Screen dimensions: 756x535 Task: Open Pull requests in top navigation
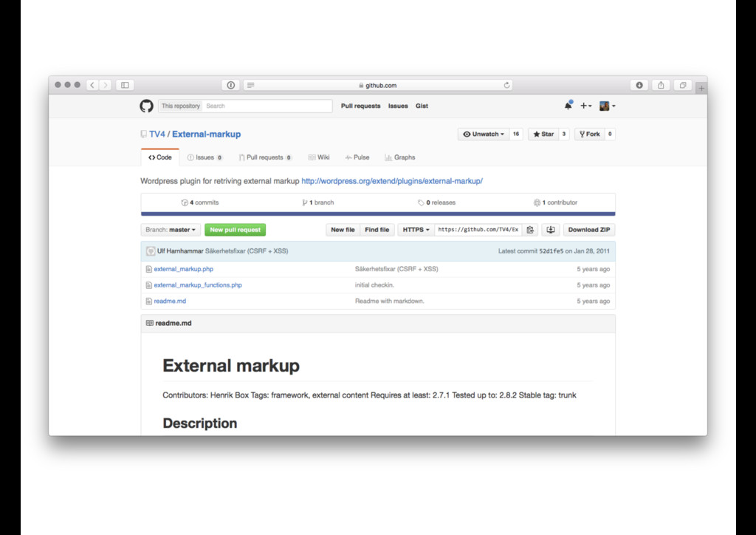point(360,106)
